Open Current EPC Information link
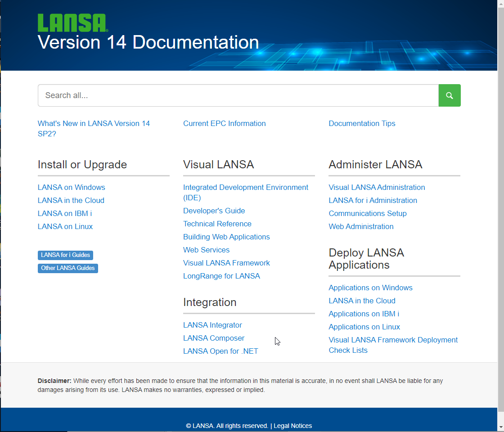 pos(225,123)
